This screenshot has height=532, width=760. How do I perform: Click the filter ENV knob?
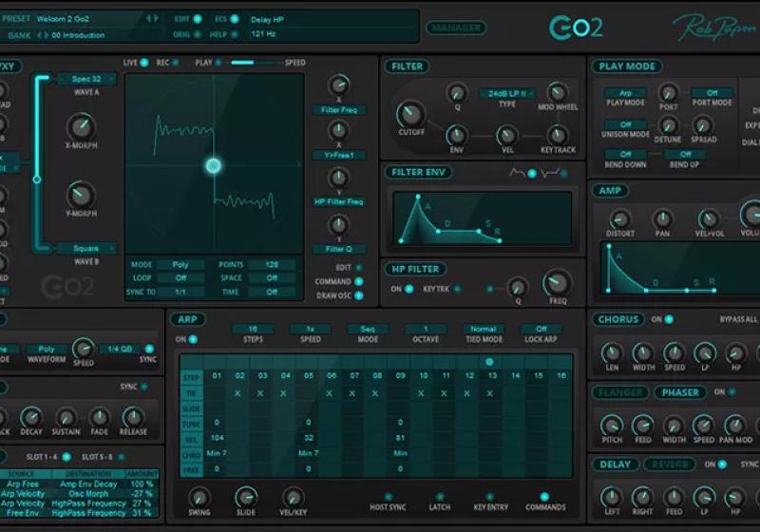[x=456, y=135]
